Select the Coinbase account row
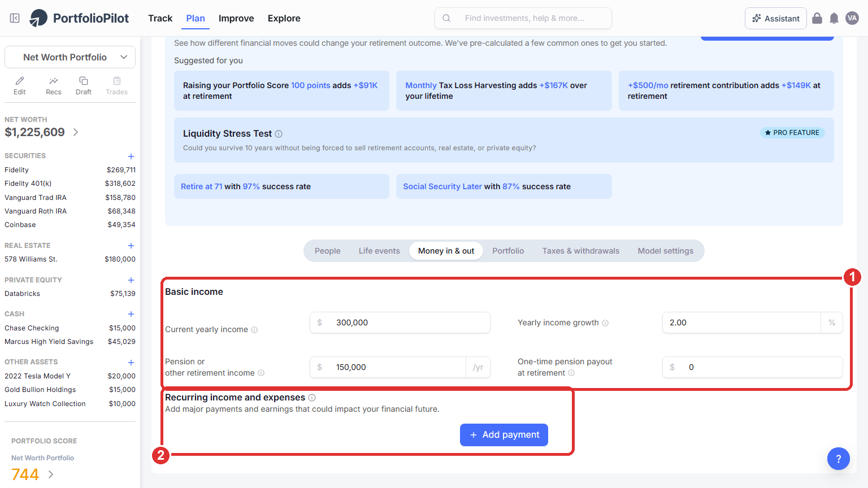The image size is (868, 488). coord(70,225)
